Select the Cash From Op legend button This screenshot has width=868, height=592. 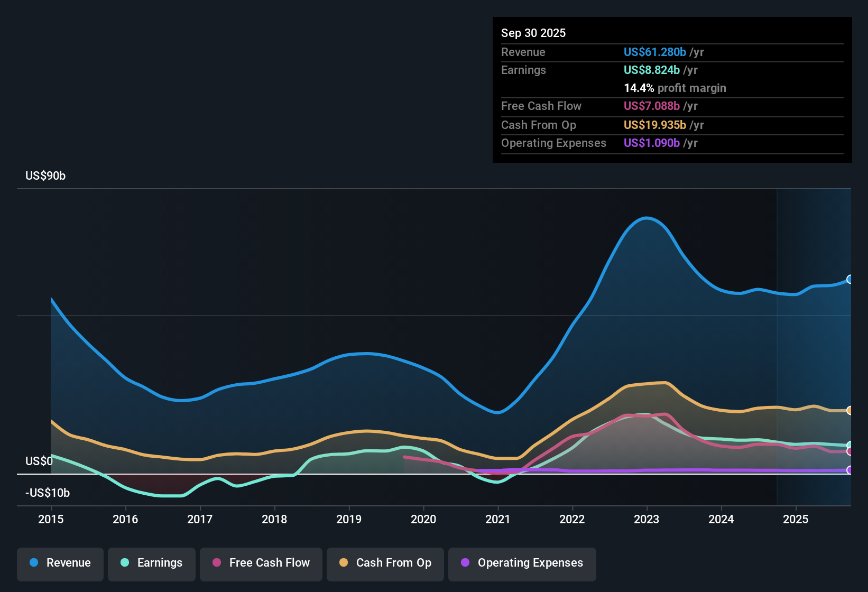coord(385,563)
